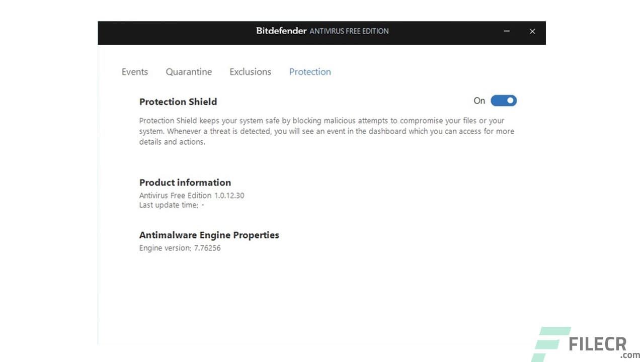Close the Bitdefender window
The height and width of the screenshot is (362, 644).
coord(532,31)
